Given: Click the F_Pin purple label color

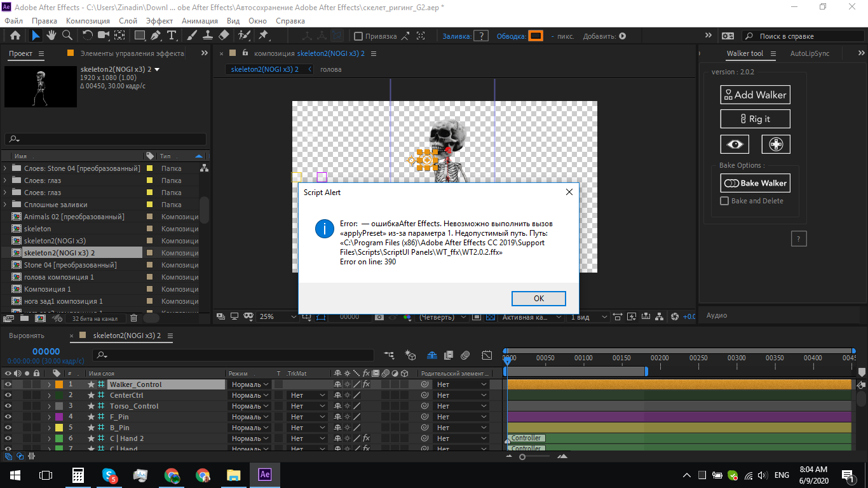Looking at the screenshot, I should pos(59,417).
